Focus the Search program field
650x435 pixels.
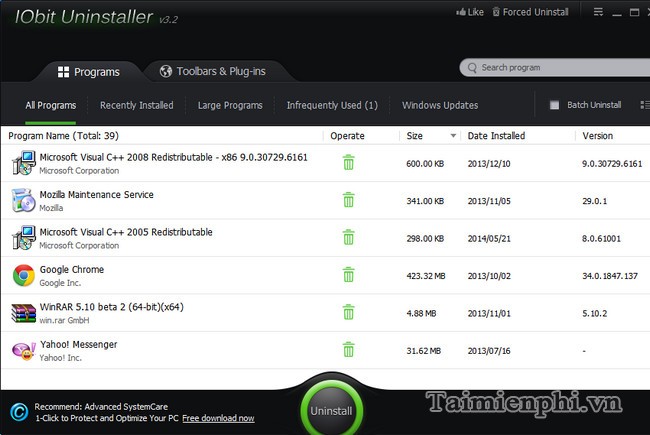point(555,68)
